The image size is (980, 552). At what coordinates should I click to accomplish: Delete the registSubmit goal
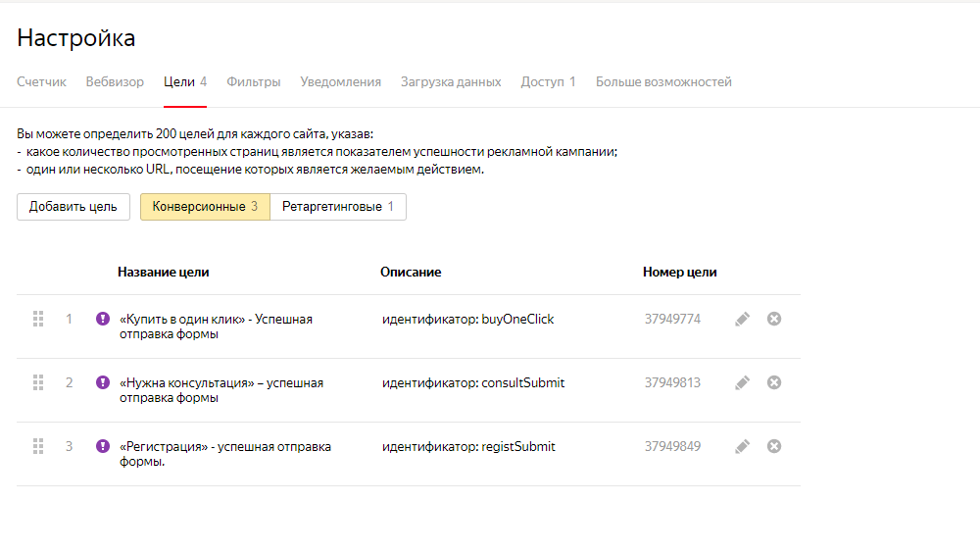pyautogui.click(x=774, y=446)
